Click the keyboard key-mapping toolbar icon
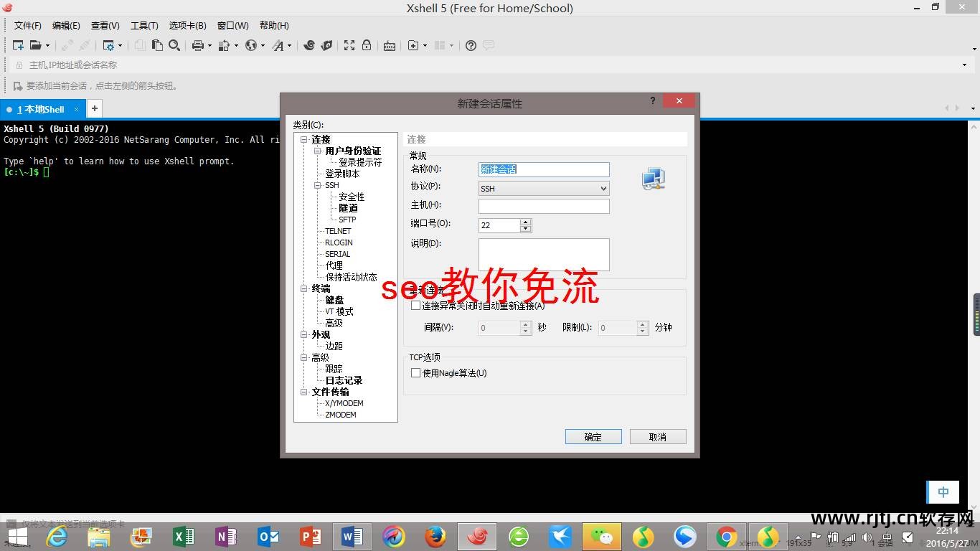The image size is (980, 551). (x=390, y=45)
